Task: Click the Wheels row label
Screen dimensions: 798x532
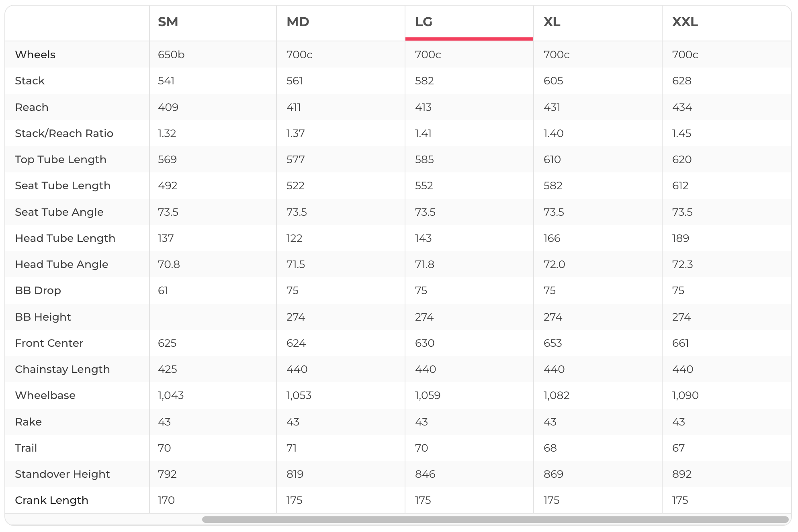Action: pyautogui.click(x=35, y=55)
